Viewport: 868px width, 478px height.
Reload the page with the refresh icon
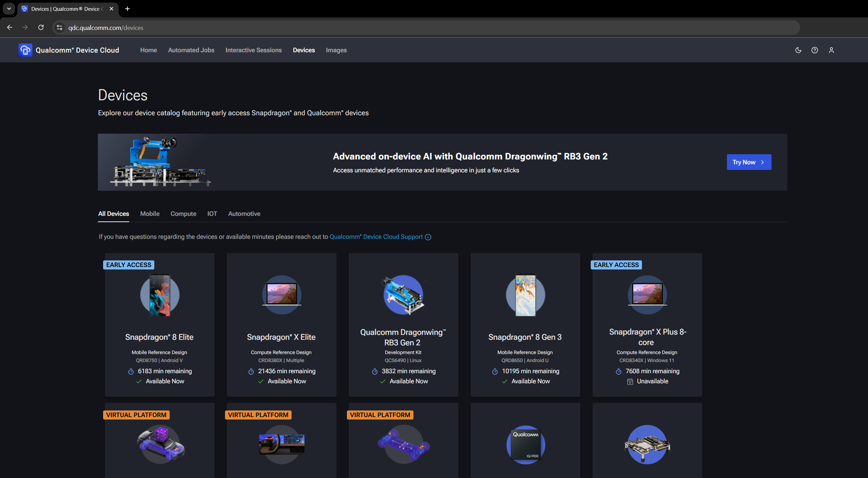click(x=41, y=28)
